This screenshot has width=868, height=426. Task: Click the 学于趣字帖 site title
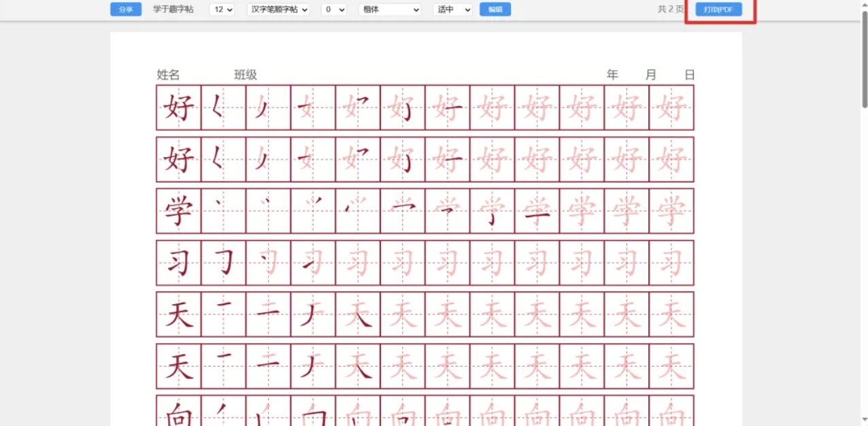tap(173, 10)
